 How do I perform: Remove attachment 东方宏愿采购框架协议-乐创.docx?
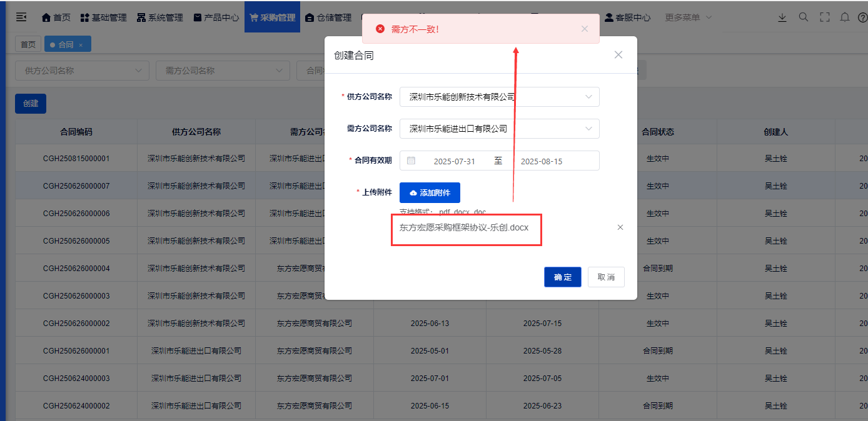(620, 227)
